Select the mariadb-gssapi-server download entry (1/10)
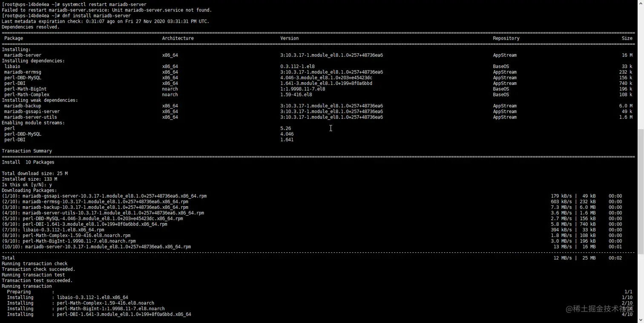This screenshot has height=323, width=644. (104, 196)
